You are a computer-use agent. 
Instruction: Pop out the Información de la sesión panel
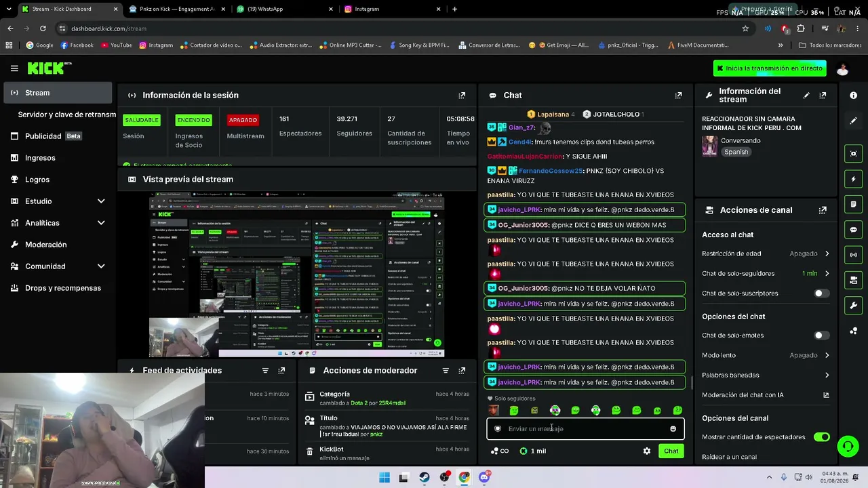462,96
